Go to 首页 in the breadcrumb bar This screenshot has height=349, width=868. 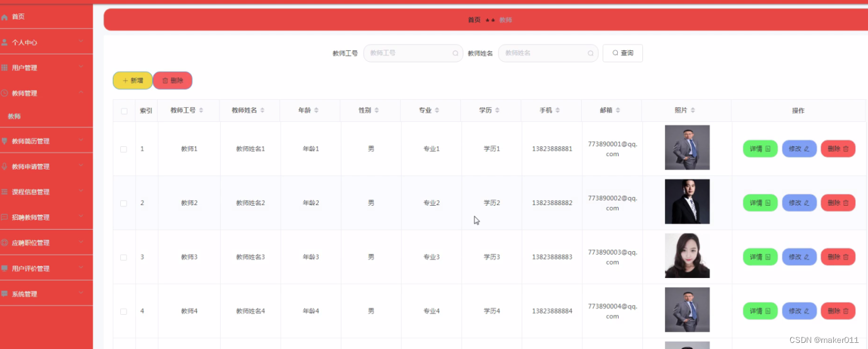point(474,20)
